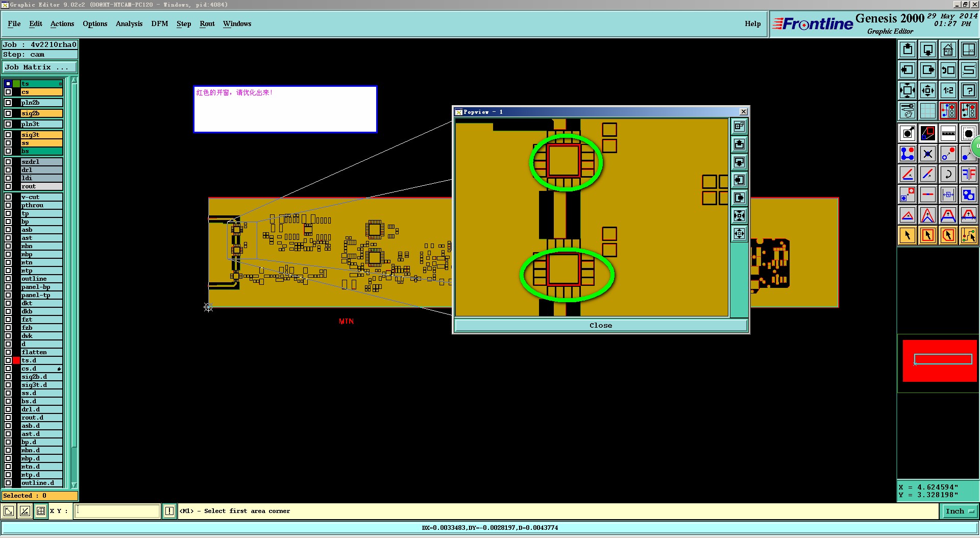Toggle the grid display icon
980x538 pixels.
tap(928, 111)
